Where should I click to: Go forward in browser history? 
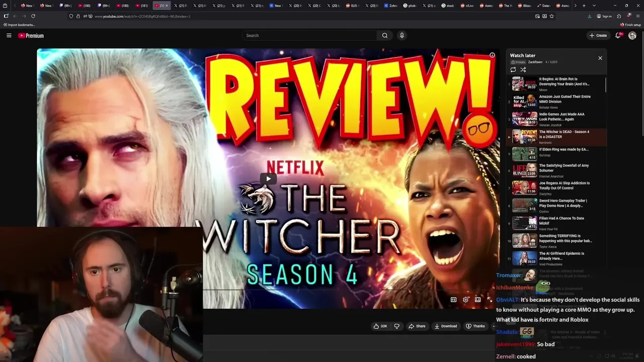[x=24, y=16]
